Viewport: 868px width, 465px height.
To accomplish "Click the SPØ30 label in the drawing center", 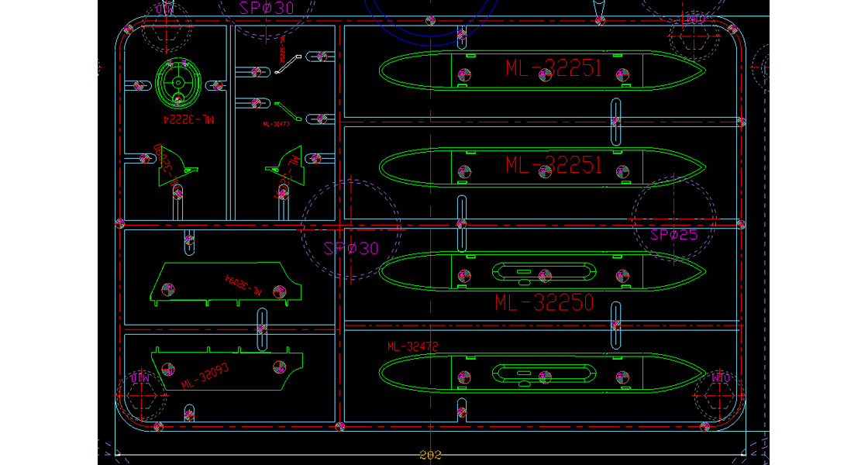I will 351,248.
